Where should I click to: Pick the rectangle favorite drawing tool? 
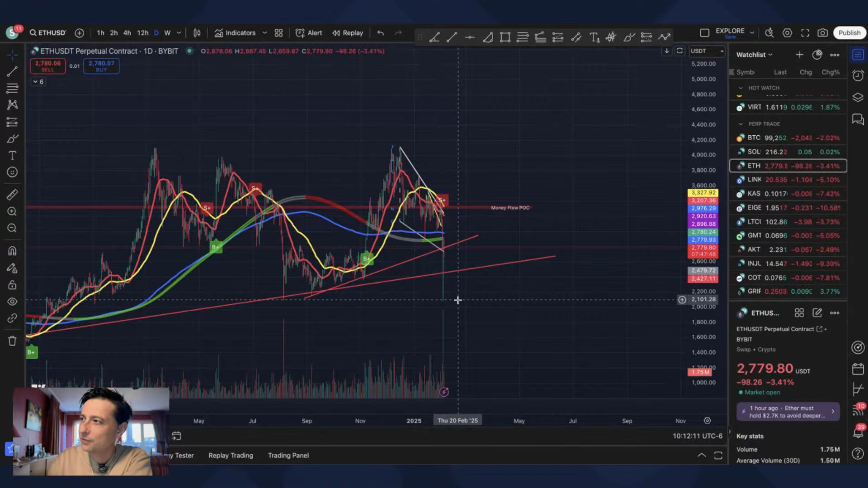505,37
